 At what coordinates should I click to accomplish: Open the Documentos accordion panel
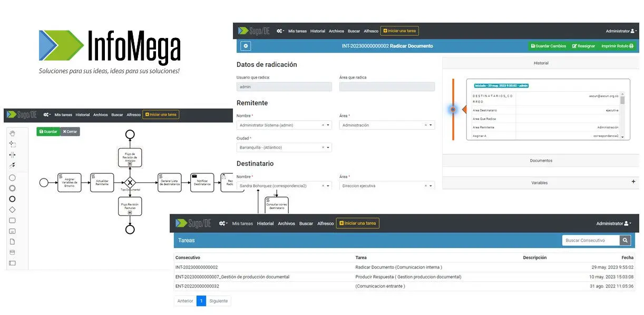pos(541,160)
